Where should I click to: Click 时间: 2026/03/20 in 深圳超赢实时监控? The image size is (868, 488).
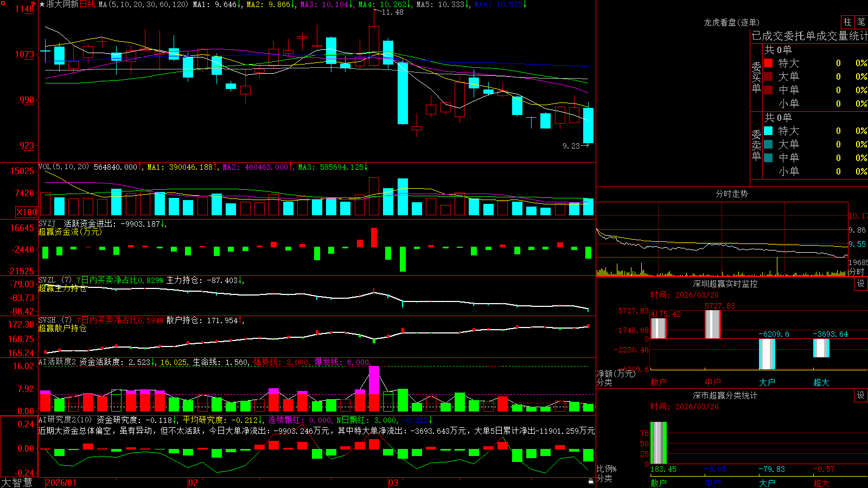tap(685, 295)
